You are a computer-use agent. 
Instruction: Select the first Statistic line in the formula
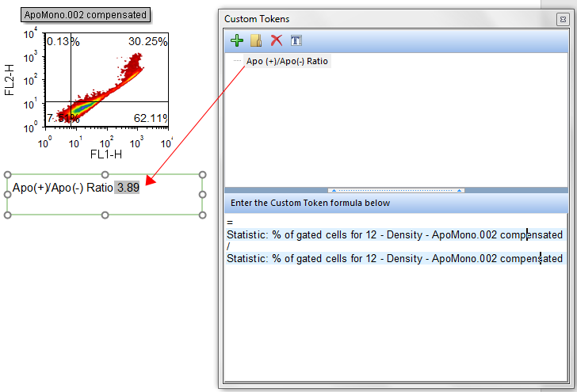(394, 235)
